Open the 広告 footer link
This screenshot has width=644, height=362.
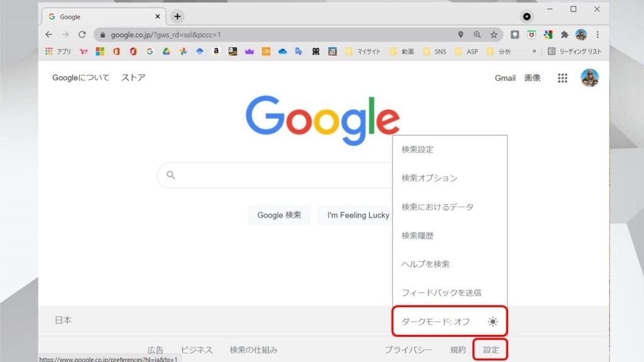(x=155, y=350)
